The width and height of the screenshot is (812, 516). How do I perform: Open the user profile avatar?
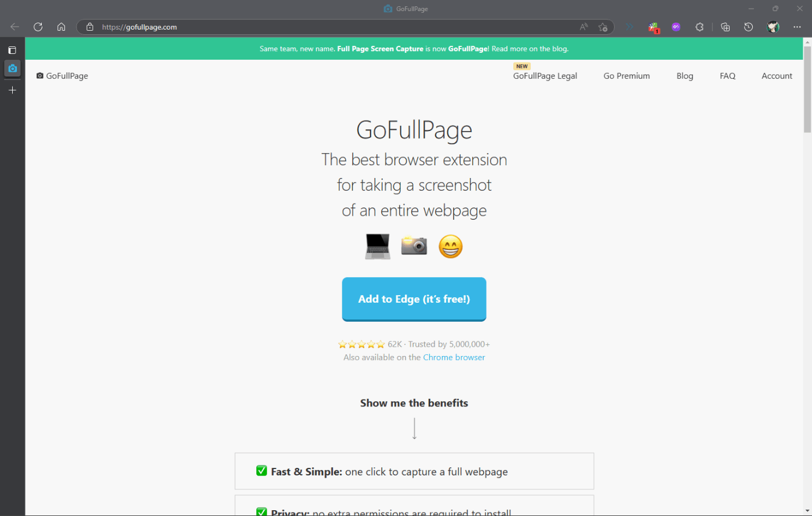coord(773,27)
